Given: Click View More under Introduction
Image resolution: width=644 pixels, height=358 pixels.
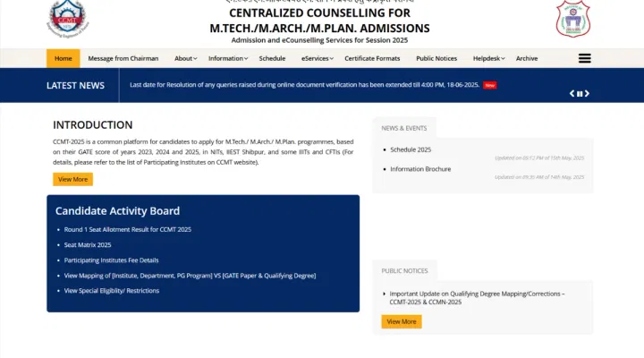Looking at the screenshot, I should coord(72,179).
